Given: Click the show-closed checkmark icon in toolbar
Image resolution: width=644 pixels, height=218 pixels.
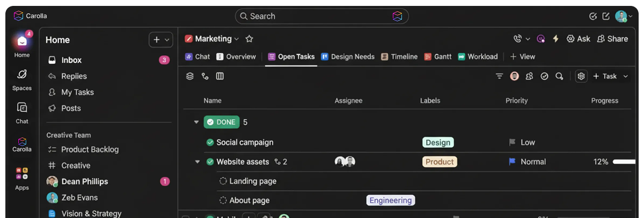Looking at the screenshot, I should tap(544, 76).
